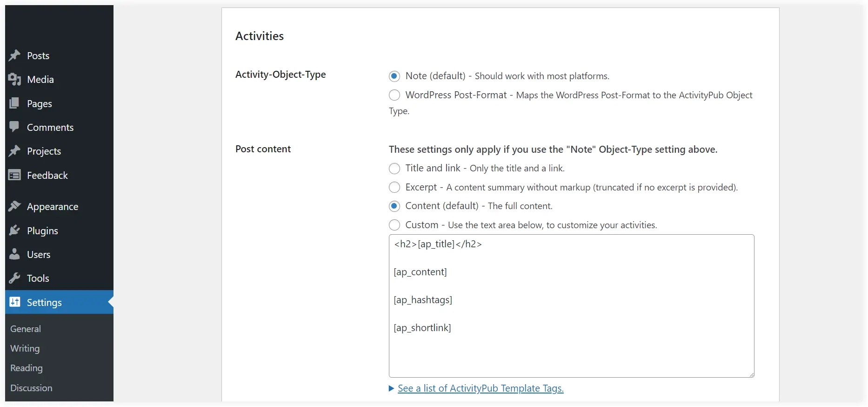Viewport: 868px width, 407px height.
Task: Open See a list of ActivityPub Template Tags link
Action: pos(481,388)
